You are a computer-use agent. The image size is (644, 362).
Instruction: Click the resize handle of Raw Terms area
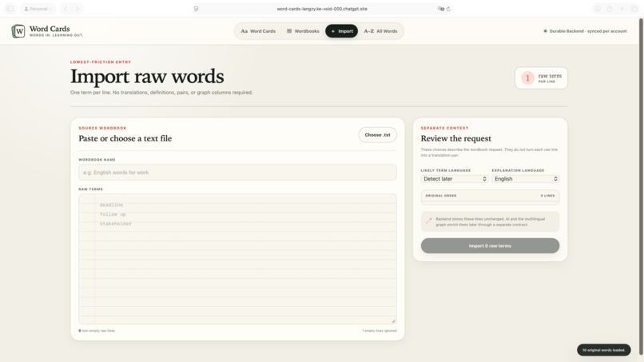pyautogui.click(x=393, y=321)
